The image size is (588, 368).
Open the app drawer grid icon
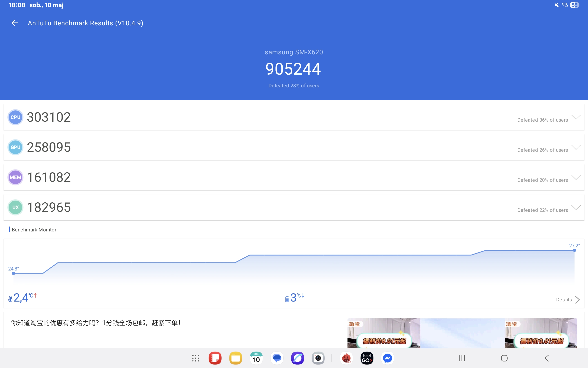click(196, 358)
